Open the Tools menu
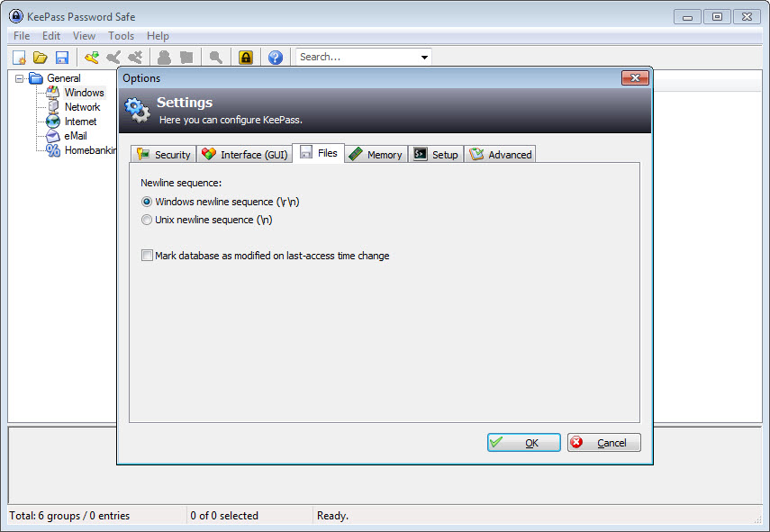This screenshot has height=532, width=770. (x=121, y=36)
